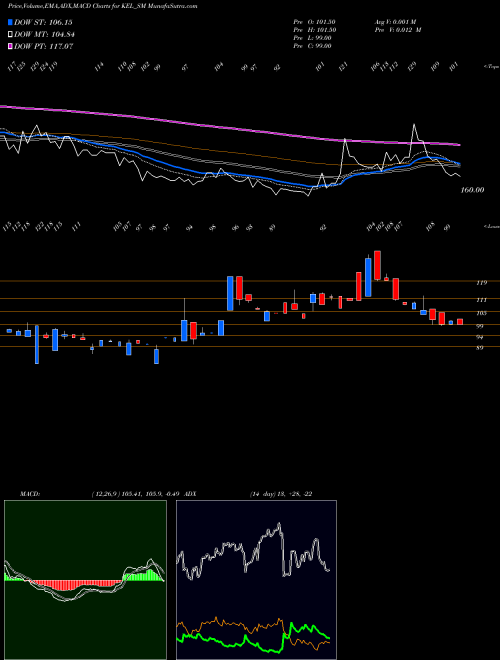The image size is (500, 660).
Task: Click the 'Avg V: 0.001 M' volume text
Action: [x=395, y=22]
